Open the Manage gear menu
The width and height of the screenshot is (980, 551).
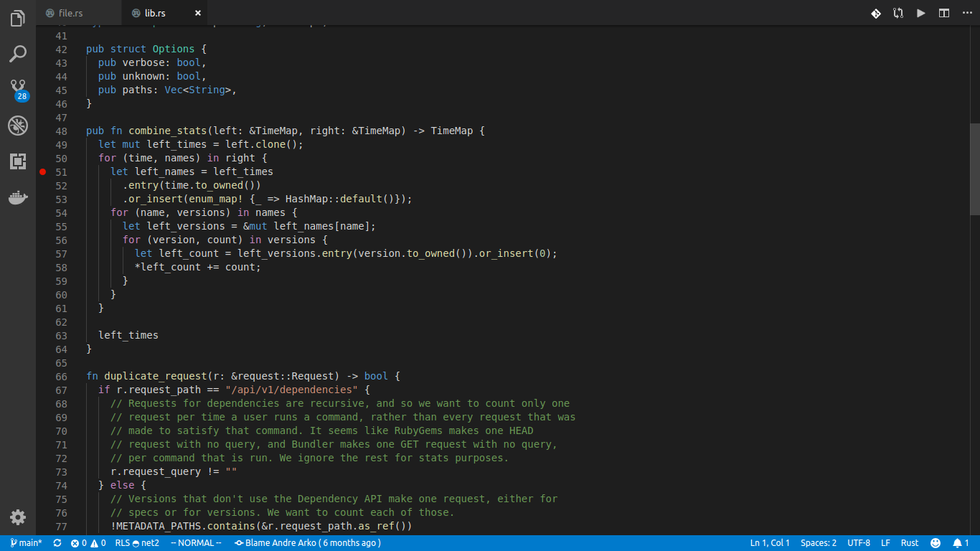coord(18,517)
